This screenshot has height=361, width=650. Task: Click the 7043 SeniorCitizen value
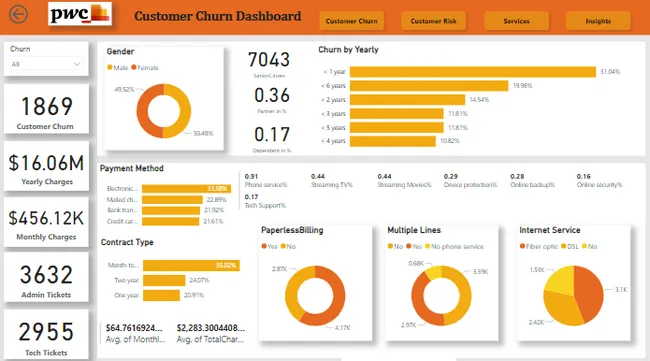(269, 60)
